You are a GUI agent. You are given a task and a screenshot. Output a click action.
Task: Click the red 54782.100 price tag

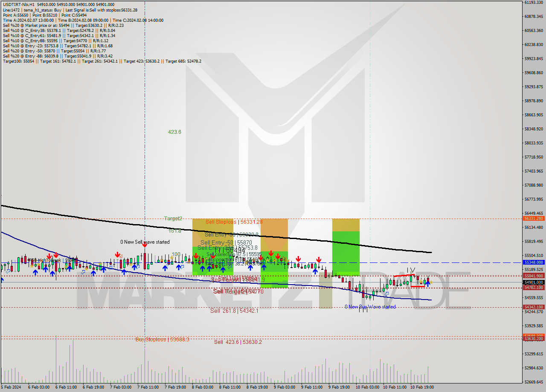coord(534,288)
